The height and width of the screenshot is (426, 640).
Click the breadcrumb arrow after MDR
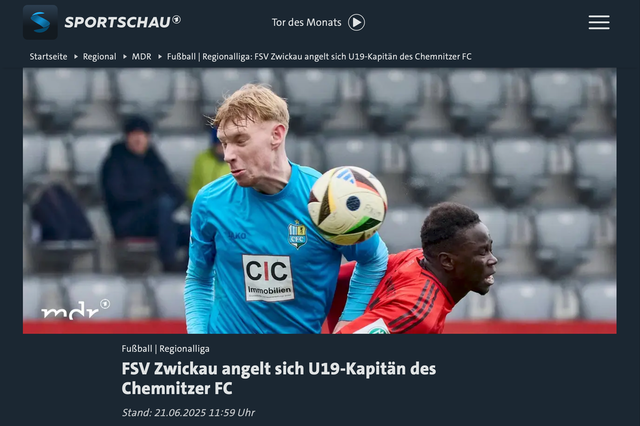160,57
